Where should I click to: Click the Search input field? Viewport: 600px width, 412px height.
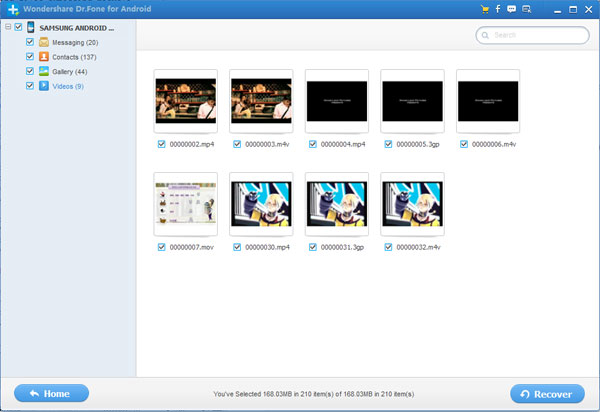[532, 35]
